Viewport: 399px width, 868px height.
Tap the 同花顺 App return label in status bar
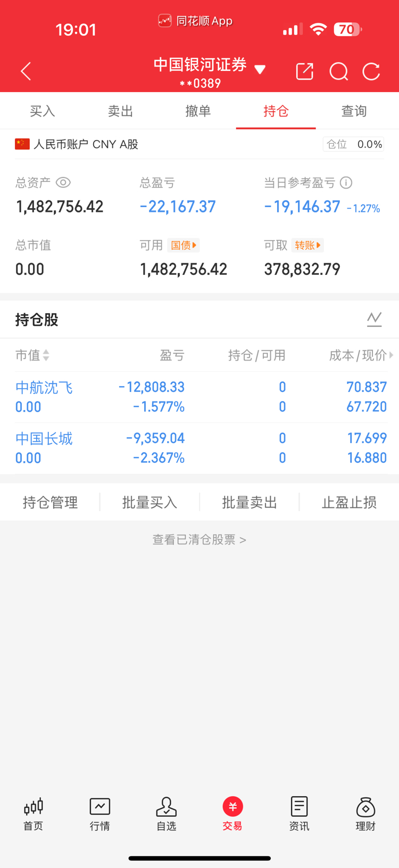[x=195, y=21]
